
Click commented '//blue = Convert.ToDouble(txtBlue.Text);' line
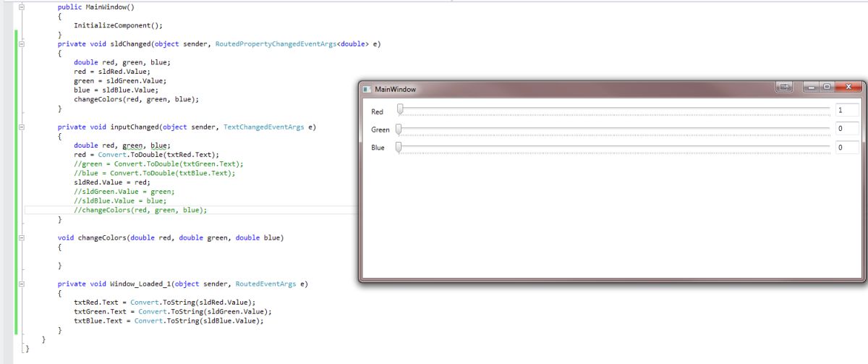154,174
